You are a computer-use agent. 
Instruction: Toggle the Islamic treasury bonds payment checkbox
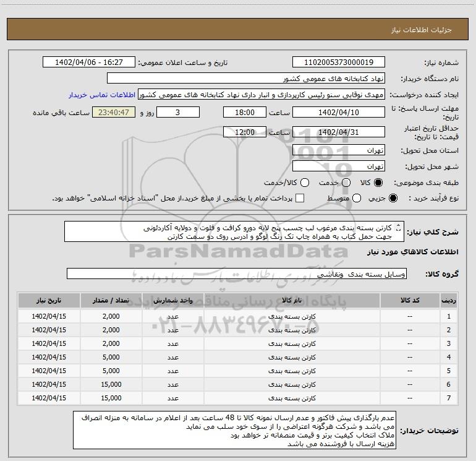point(300,198)
